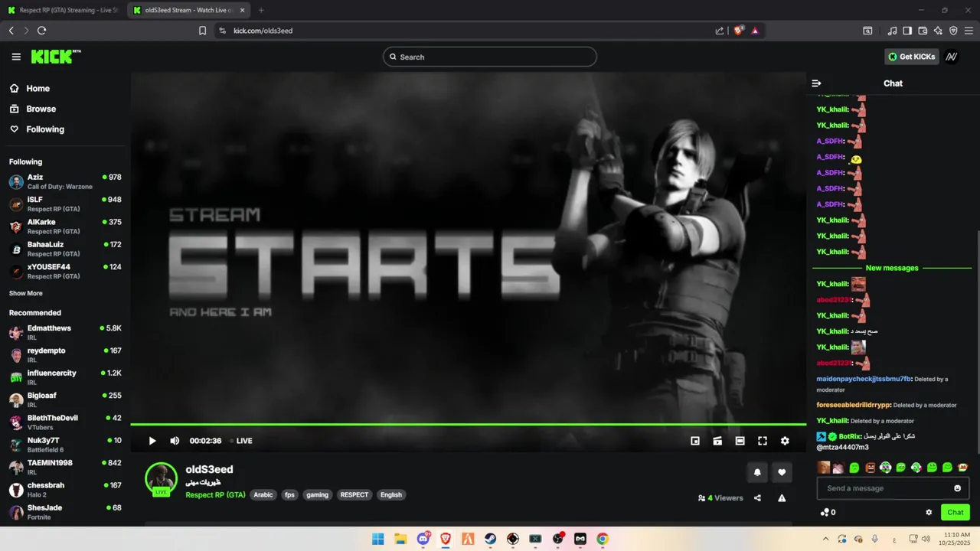Mute the stream volume

[x=175, y=441]
